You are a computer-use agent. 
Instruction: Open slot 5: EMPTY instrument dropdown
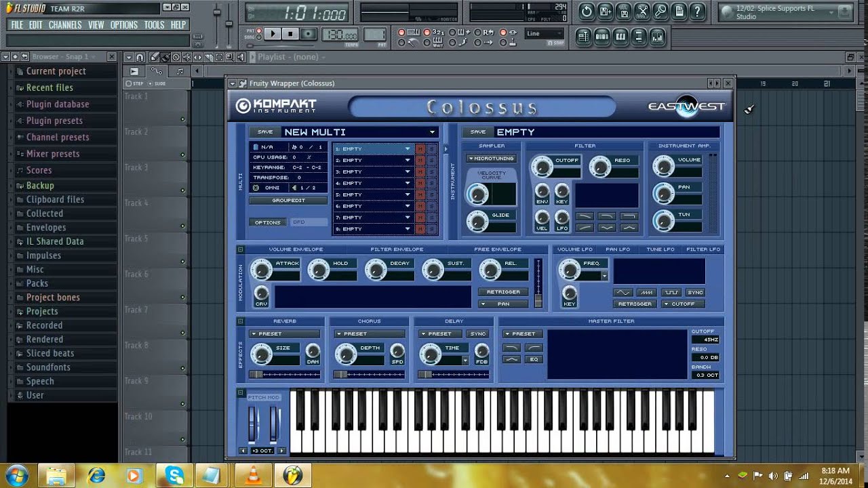pyautogui.click(x=408, y=195)
